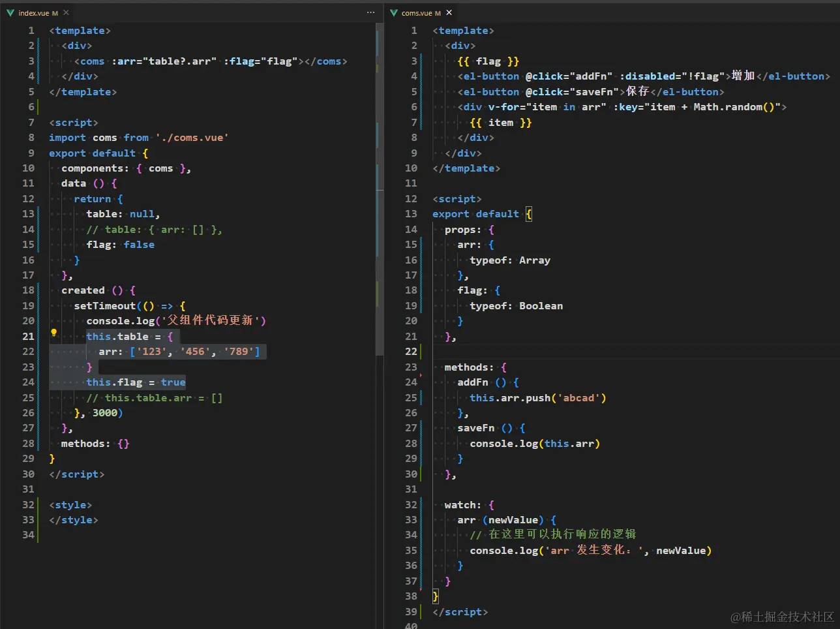Switch to the coms.vue editor tab
840x629 pixels.
click(421, 12)
